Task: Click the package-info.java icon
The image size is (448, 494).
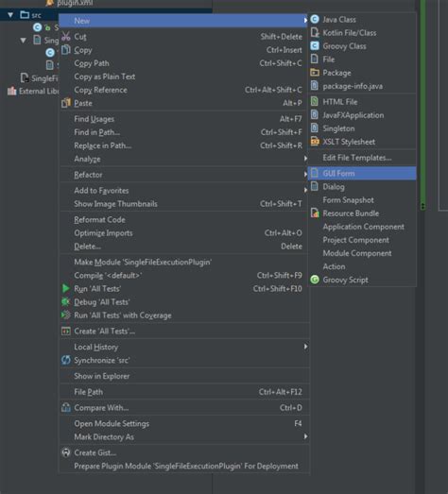Action: [315, 86]
